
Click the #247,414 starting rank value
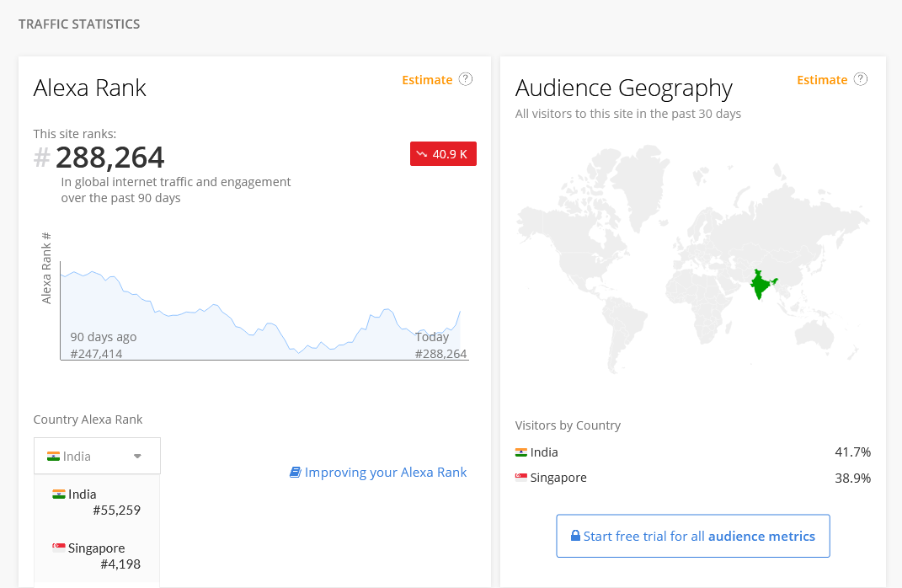(x=96, y=354)
